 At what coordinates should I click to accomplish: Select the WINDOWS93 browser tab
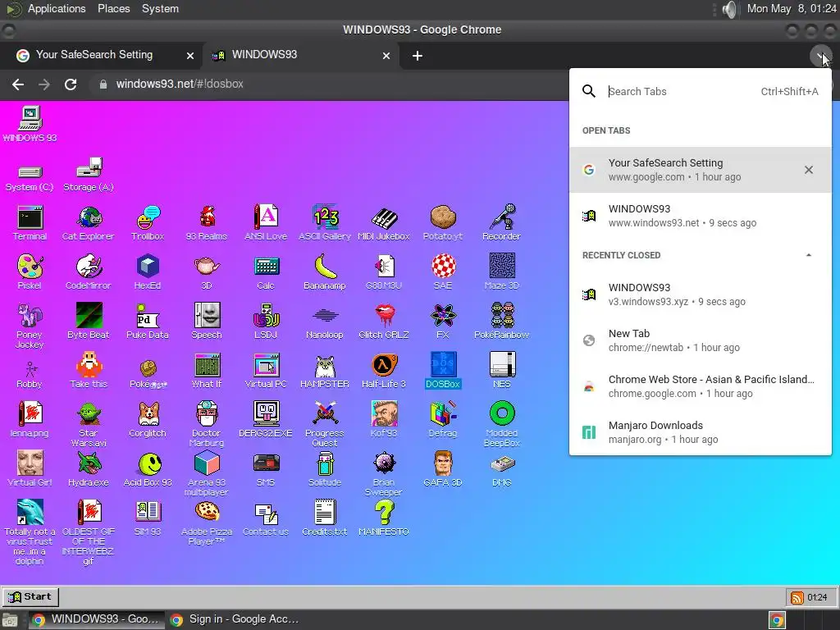click(x=300, y=55)
